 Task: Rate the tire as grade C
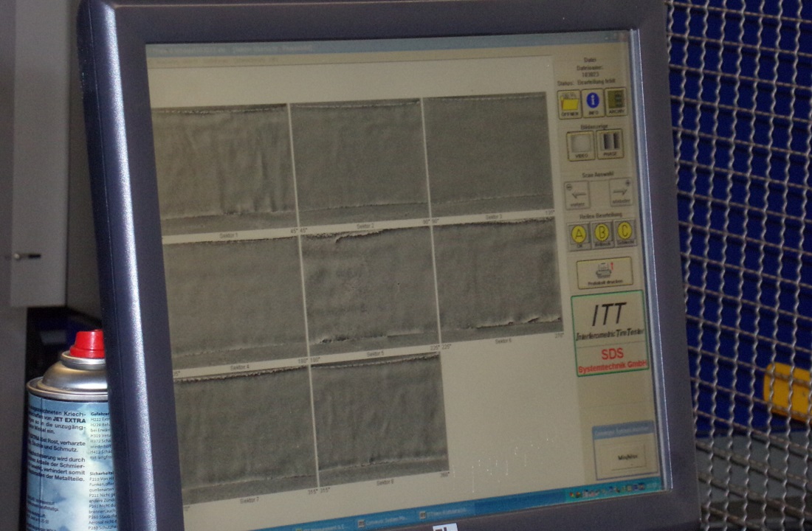625,232
